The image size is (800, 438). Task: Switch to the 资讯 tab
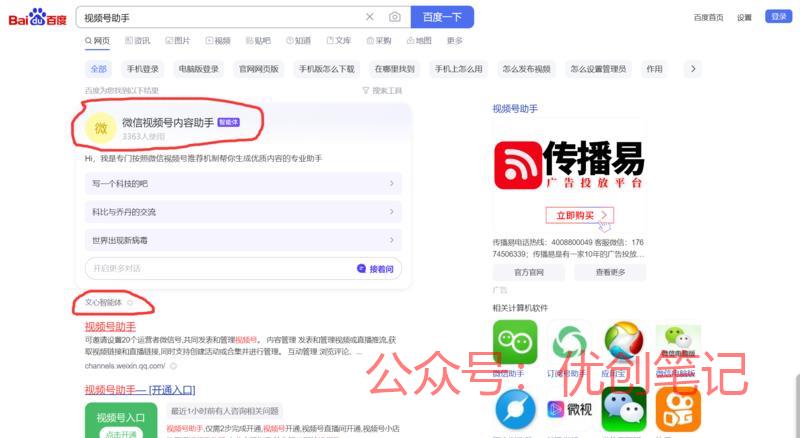click(x=138, y=40)
